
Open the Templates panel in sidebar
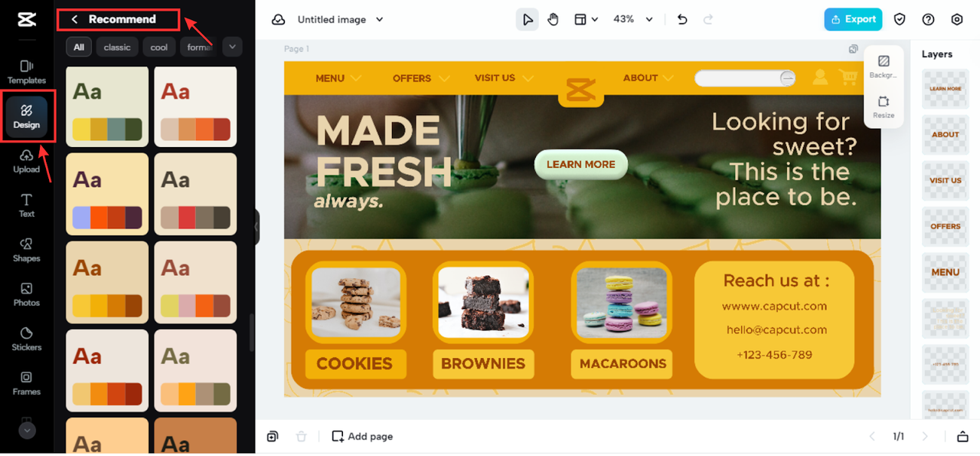tap(27, 72)
